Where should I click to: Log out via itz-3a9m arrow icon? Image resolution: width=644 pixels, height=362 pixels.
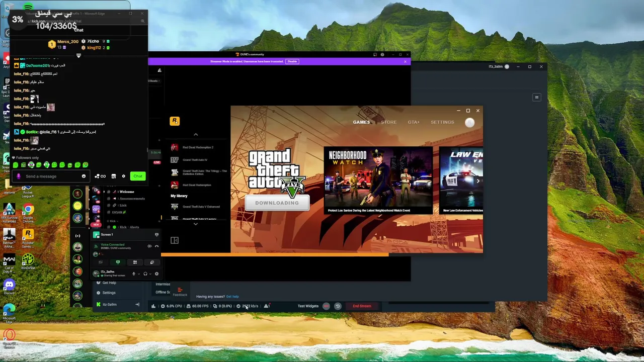tap(137, 305)
